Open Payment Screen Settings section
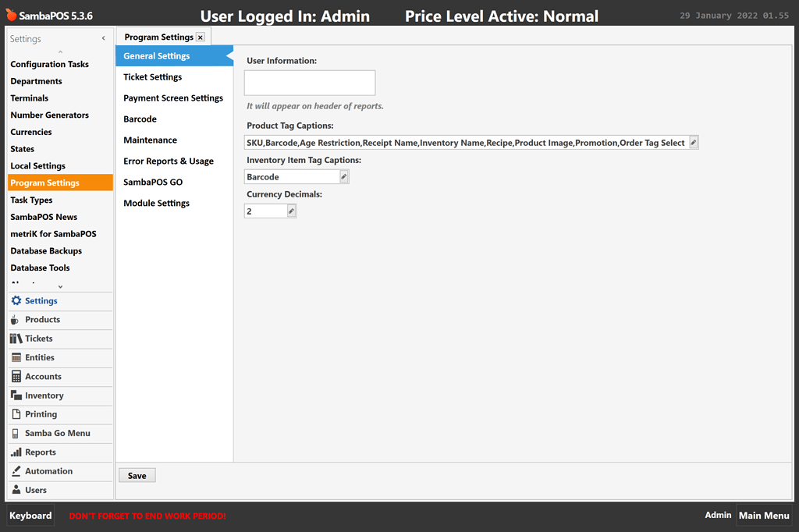This screenshot has height=532, width=799. tap(174, 98)
